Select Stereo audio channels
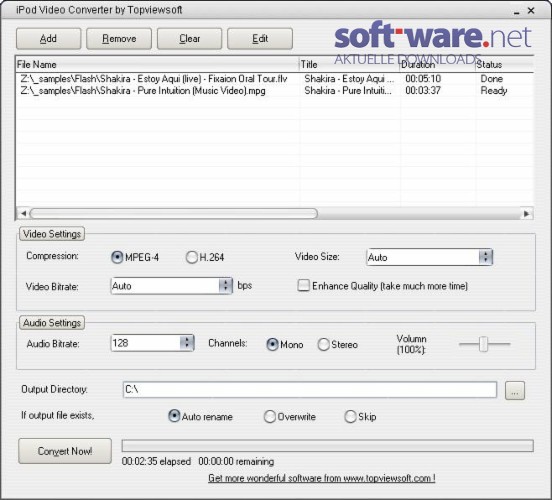This screenshot has width=552, height=500. click(324, 344)
